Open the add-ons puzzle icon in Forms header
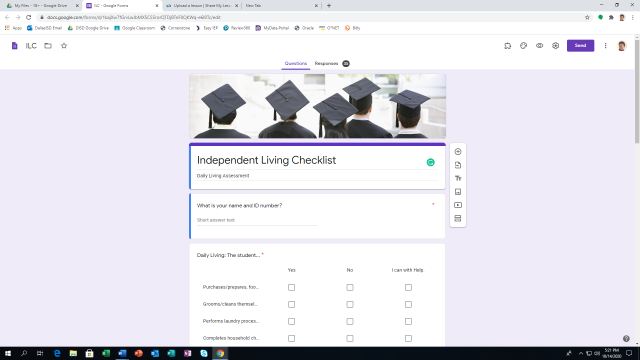The height and width of the screenshot is (360, 640). pyautogui.click(x=507, y=46)
